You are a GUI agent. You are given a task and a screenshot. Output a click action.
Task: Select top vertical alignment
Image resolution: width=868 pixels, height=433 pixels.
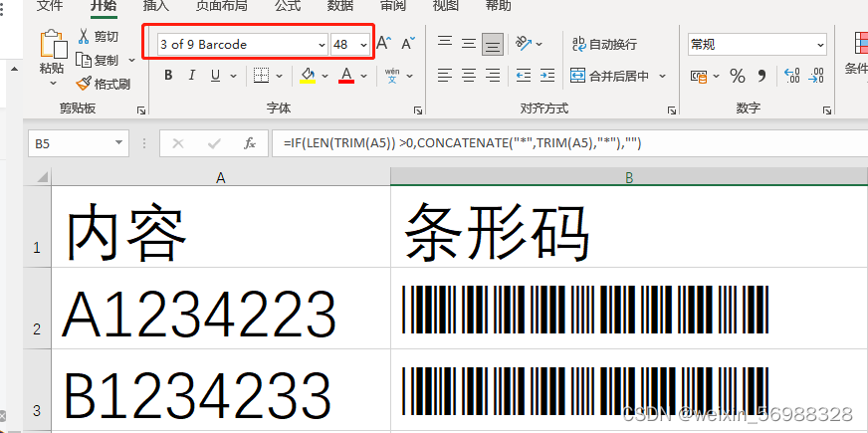[x=445, y=43]
